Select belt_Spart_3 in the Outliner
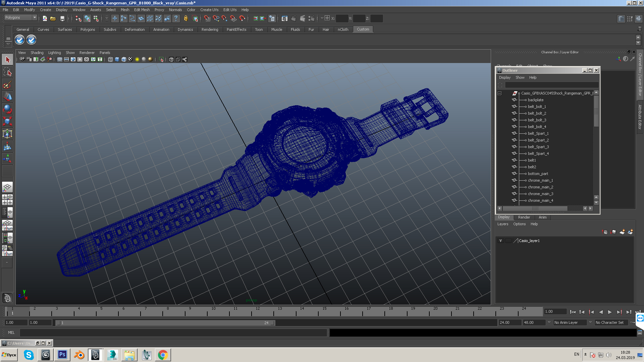Screen dimensions: 644x362 click(x=538, y=147)
